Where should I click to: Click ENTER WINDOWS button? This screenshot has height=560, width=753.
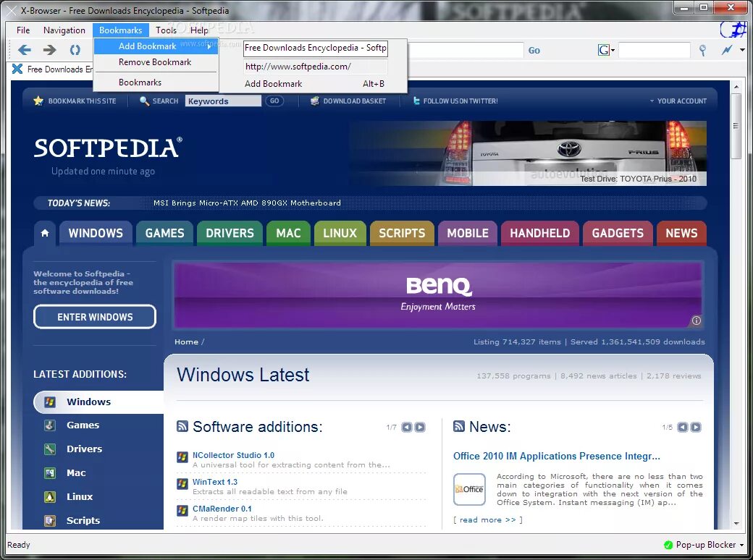click(x=95, y=317)
